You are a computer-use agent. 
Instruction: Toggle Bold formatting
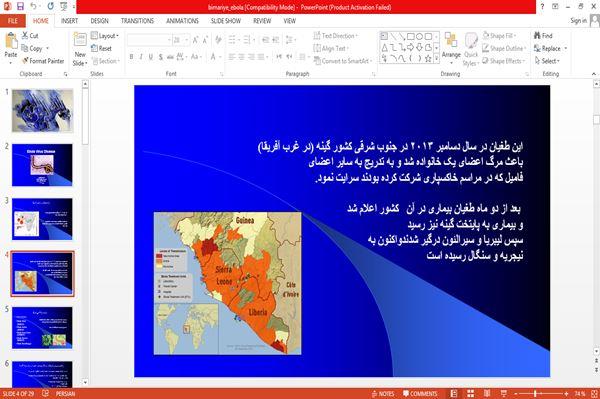coord(131,57)
